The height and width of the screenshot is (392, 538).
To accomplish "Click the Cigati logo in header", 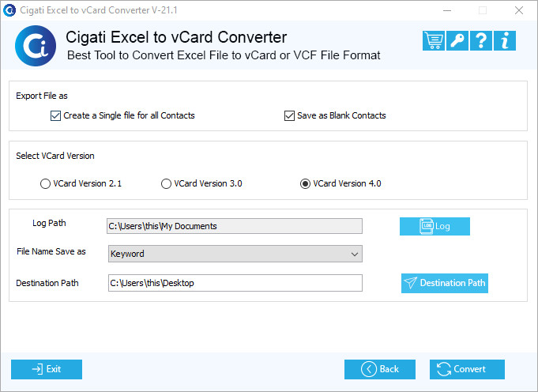I will tap(36, 46).
